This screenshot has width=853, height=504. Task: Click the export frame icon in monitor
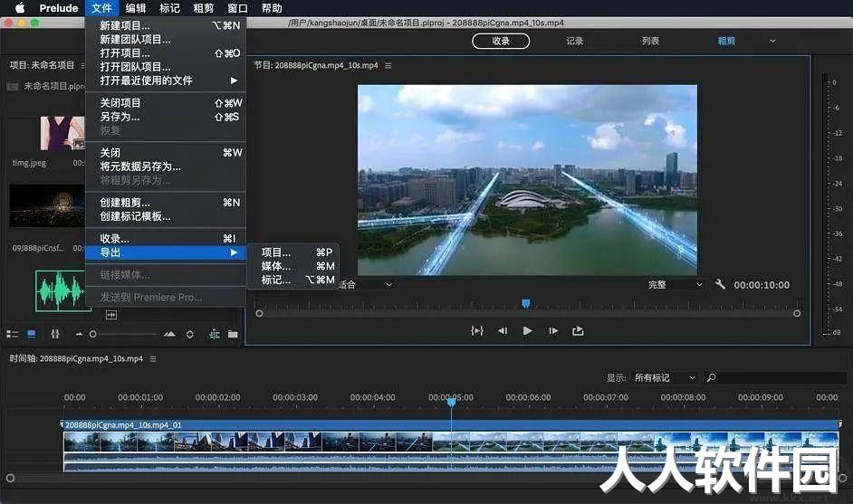click(578, 330)
